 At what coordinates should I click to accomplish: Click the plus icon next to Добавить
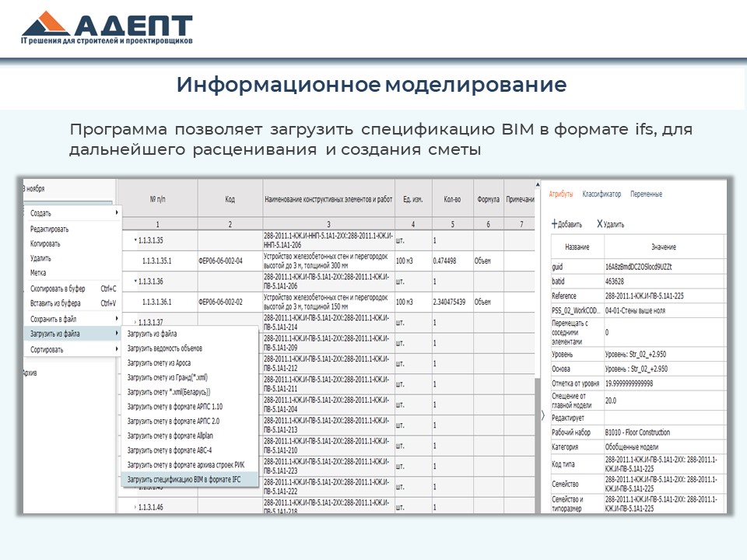pyautogui.click(x=555, y=224)
